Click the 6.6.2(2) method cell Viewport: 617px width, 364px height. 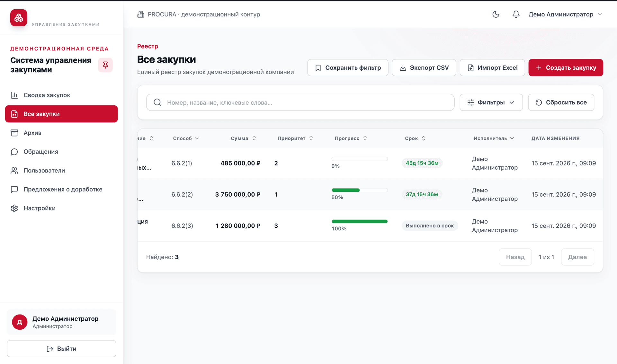(x=182, y=194)
